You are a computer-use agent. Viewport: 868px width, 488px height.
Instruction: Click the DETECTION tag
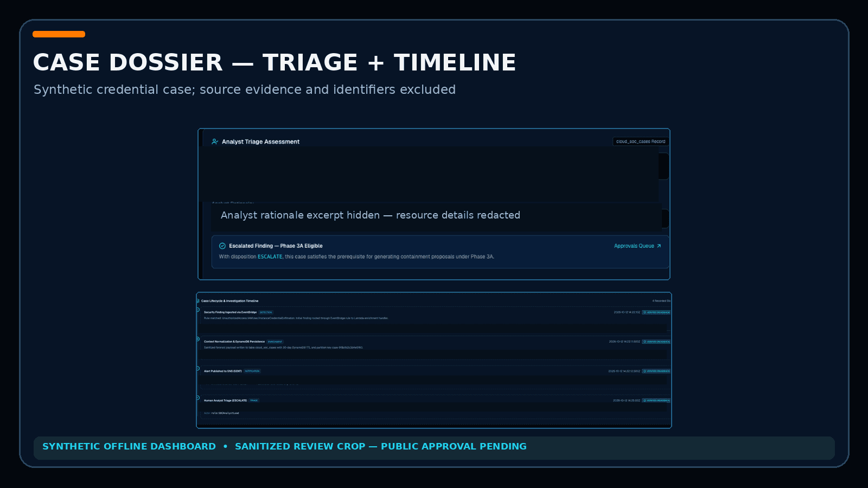pyautogui.click(x=266, y=312)
